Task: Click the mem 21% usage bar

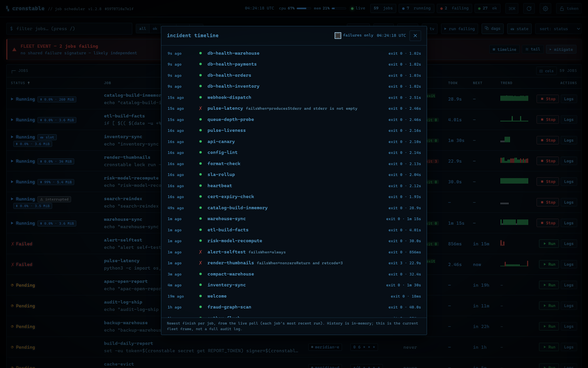Action: (x=339, y=8)
